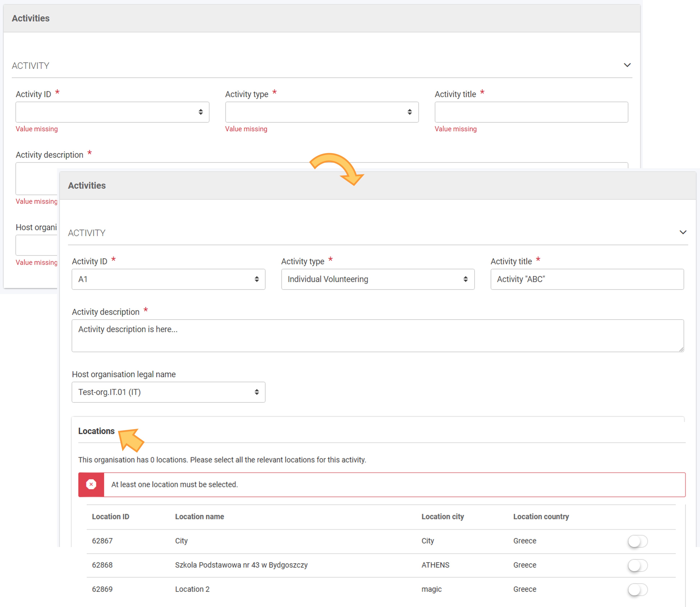Open Activity type dropdown showing Individual Volunteering
The width and height of the screenshot is (700, 607).
pyautogui.click(x=378, y=279)
